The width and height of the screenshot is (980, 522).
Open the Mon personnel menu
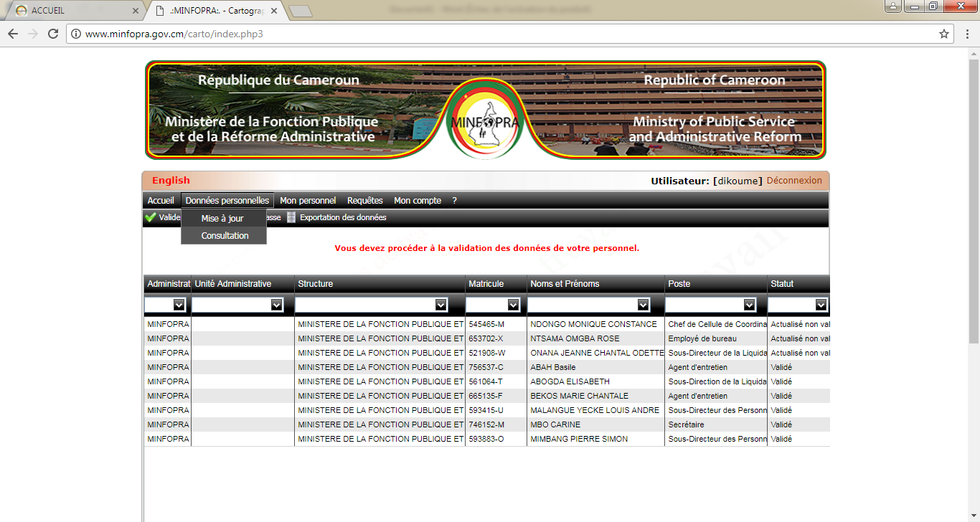click(308, 201)
